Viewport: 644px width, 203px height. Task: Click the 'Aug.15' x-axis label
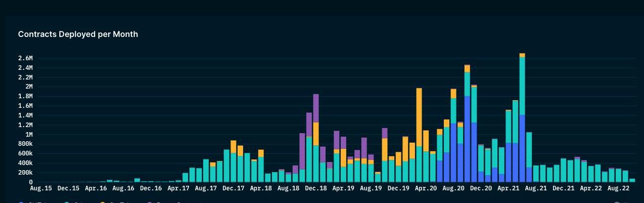[x=41, y=188]
